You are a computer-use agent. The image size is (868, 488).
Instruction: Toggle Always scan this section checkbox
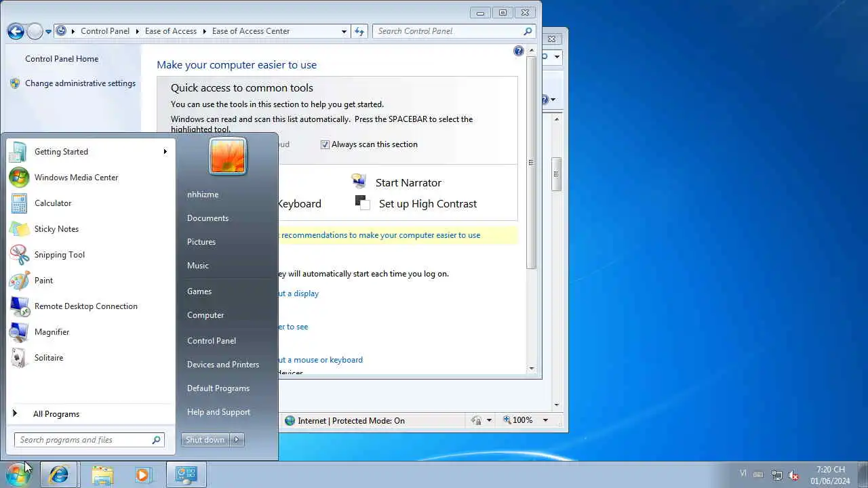coord(325,144)
